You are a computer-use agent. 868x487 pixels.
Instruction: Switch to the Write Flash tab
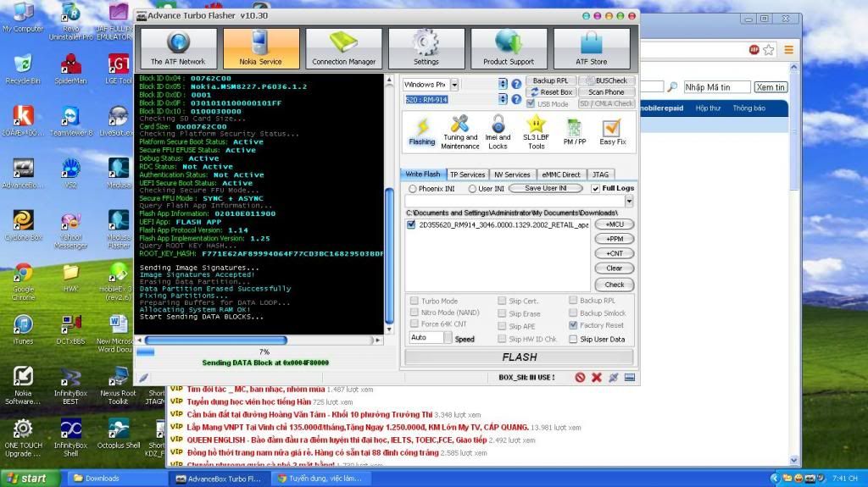click(x=423, y=174)
